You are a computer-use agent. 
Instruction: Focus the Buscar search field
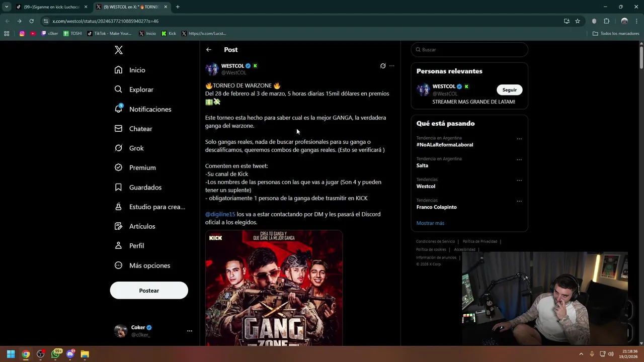pos(469,50)
